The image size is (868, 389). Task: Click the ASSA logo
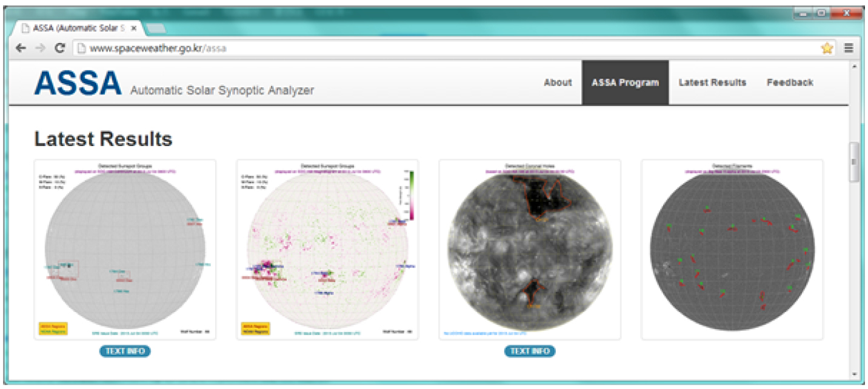78,84
